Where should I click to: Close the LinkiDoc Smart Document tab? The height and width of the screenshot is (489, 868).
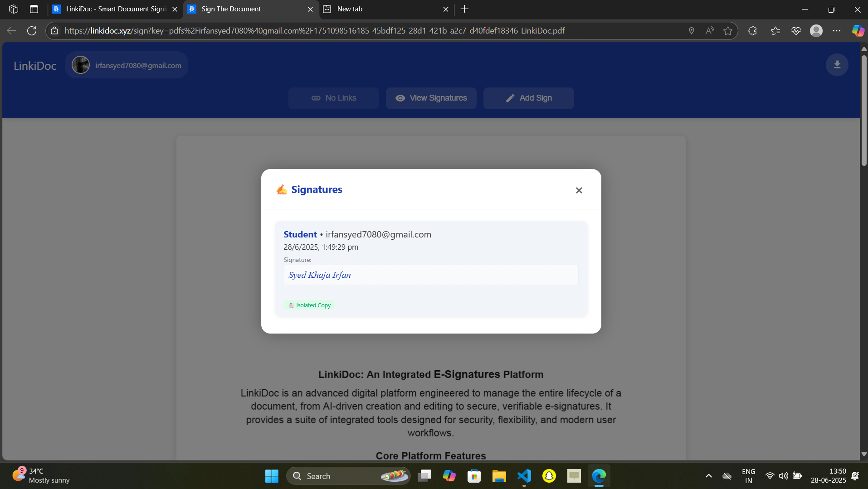(175, 9)
